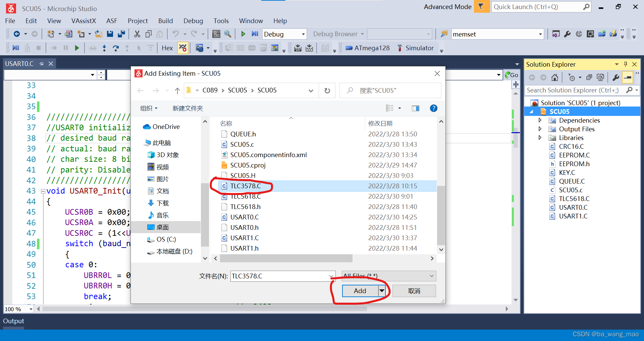The image size is (644, 341).
Task: Select the USART0.C editor tab
Action: point(19,64)
